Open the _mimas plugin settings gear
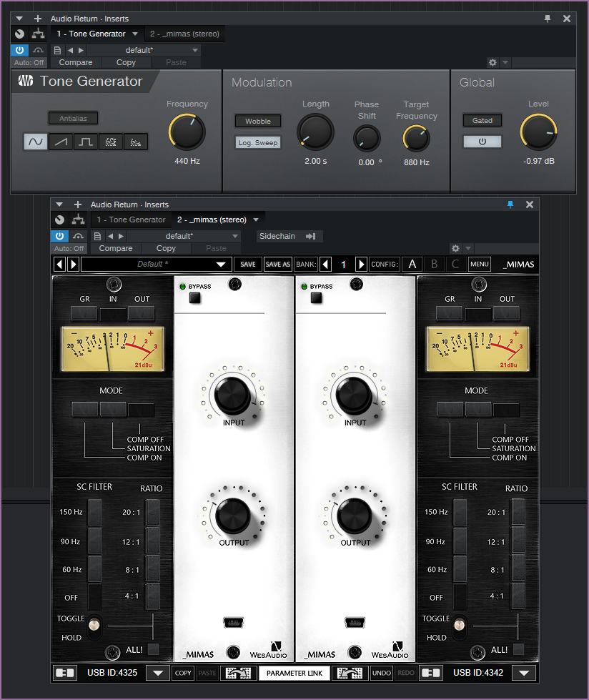589x700 pixels. point(455,248)
